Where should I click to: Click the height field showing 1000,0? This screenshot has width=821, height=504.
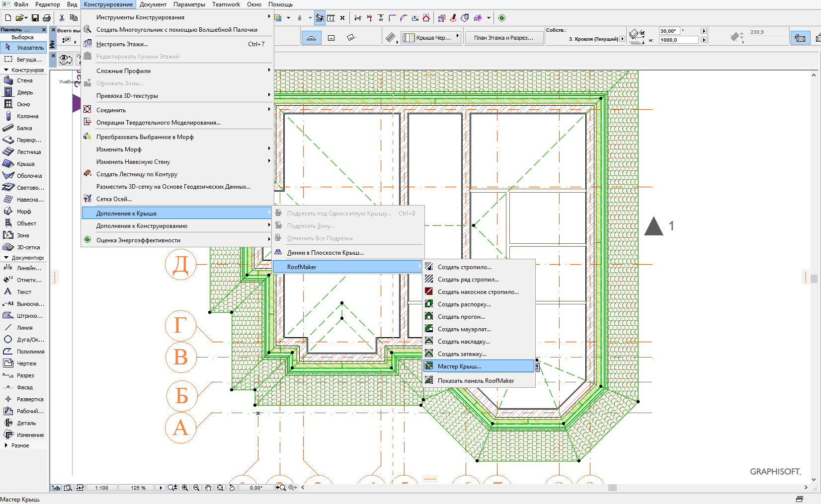click(x=679, y=40)
